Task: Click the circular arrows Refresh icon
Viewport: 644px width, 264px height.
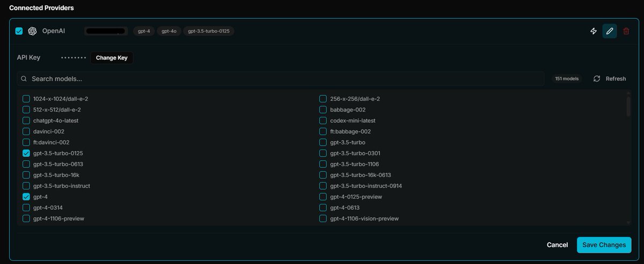Action: (597, 79)
